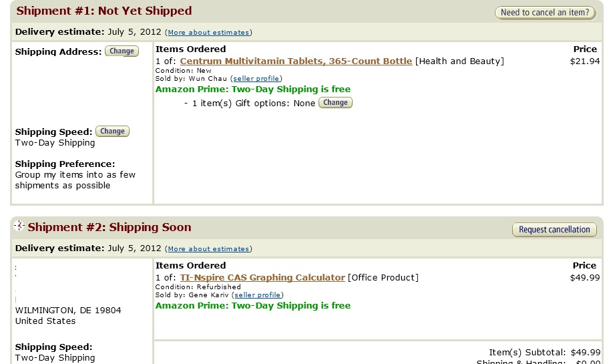Click Amazon Prime free shipping text for calculator
Viewport: 613px width, 364px height.
[253, 305]
